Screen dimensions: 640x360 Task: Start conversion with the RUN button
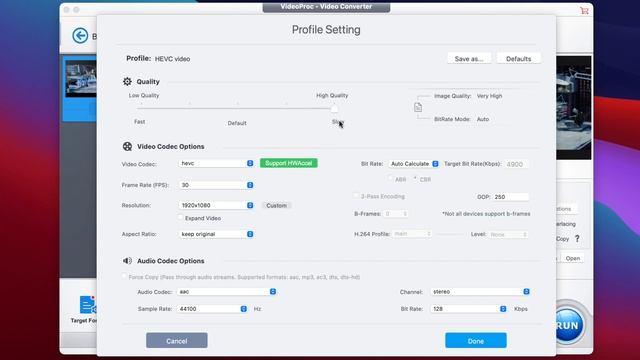(569, 325)
